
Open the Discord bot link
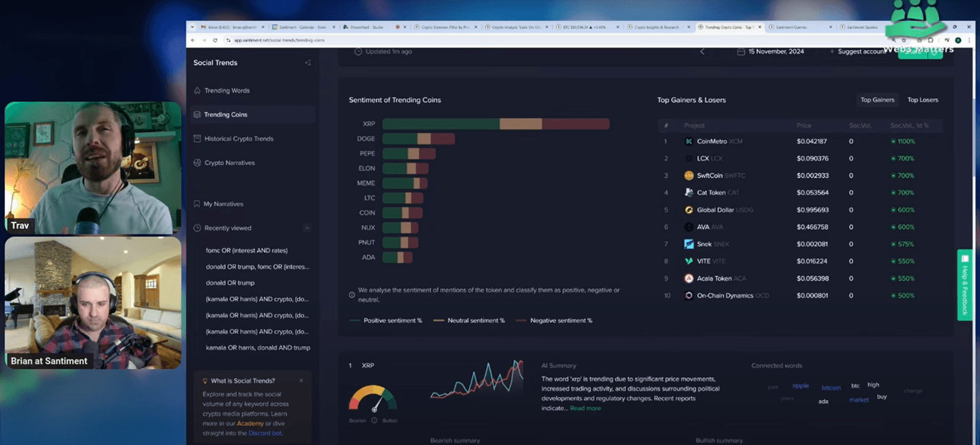tap(265, 434)
